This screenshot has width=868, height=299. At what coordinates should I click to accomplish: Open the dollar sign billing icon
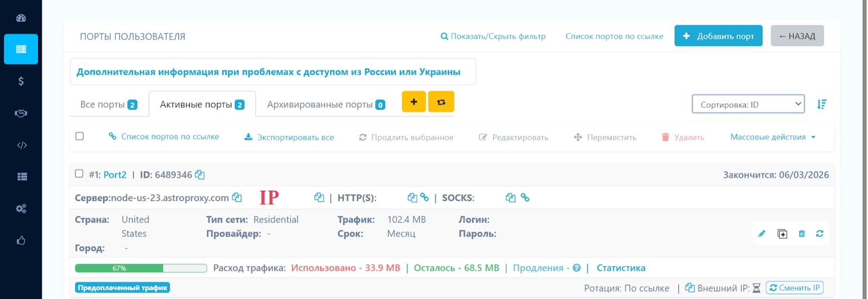click(21, 81)
